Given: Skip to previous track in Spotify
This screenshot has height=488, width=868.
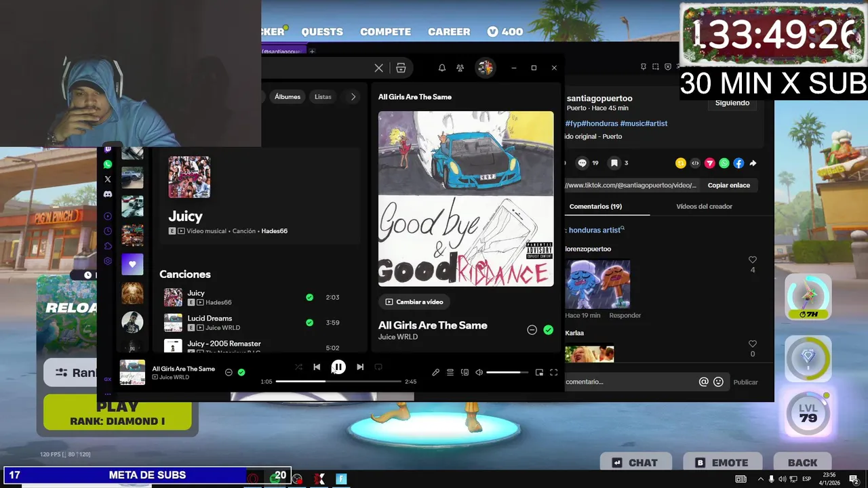Looking at the screenshot, I should pos(317,367).
